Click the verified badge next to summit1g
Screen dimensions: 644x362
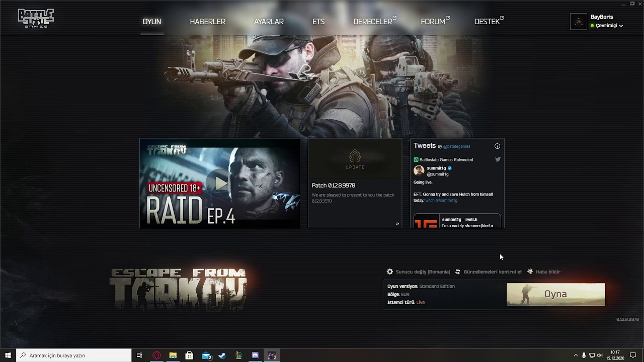click(450, 168)
